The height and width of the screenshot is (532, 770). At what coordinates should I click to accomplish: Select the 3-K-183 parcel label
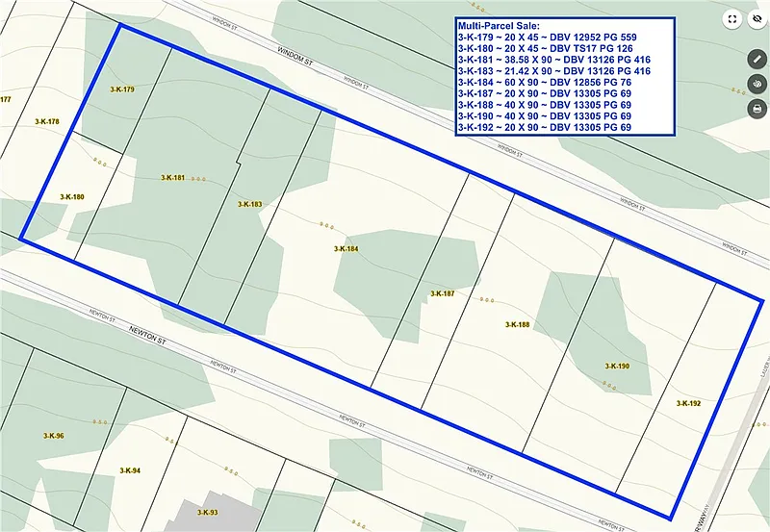pyautogui.click(x=250, y=204)
